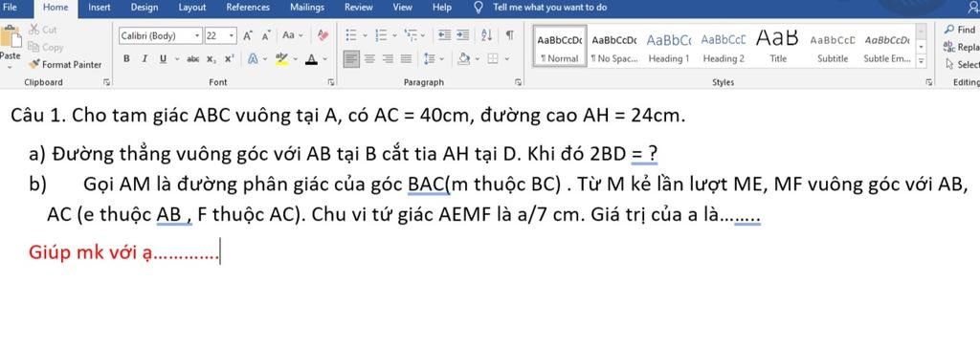Open the font size 22 dropdown

click(221, 35)
